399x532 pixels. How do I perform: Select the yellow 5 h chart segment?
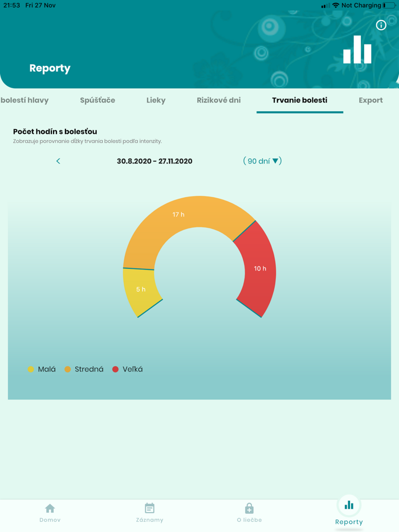tap(140, 290)
